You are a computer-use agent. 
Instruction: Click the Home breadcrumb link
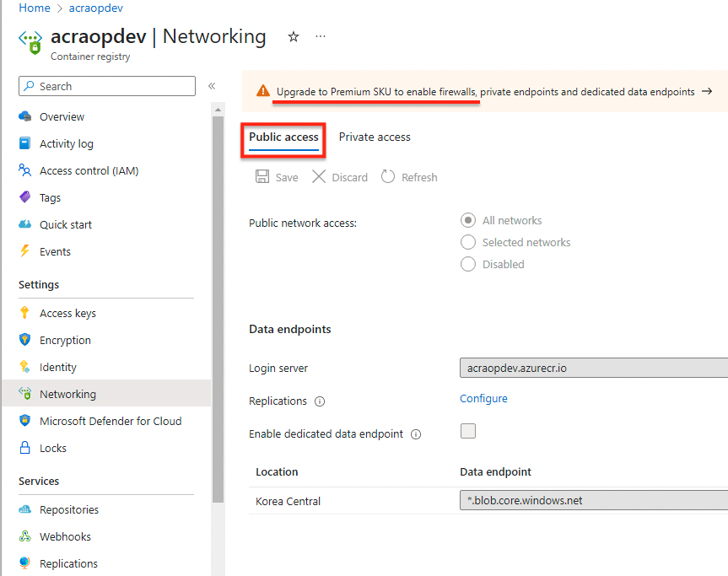tap(35, 8)
